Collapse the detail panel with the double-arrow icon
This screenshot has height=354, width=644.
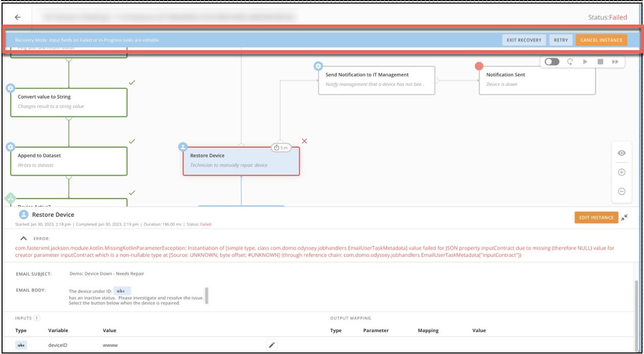[x=624, y=217]
